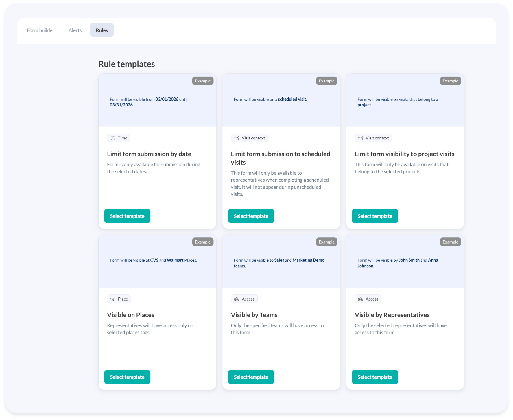513x420 pixels.
Task: Choose the Visible by Representatives template
Action: tap(375, 377)
